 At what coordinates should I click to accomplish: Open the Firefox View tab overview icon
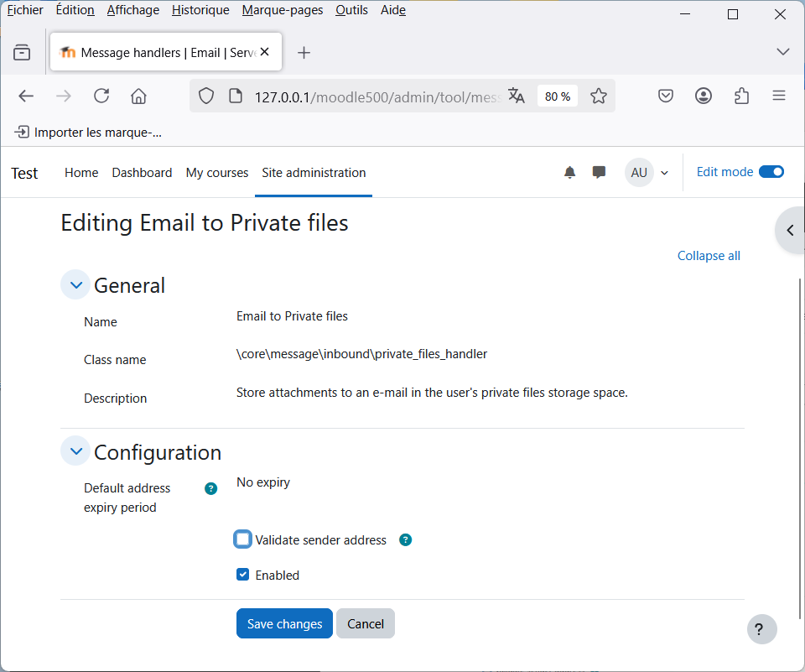click(x=22, y=52)
